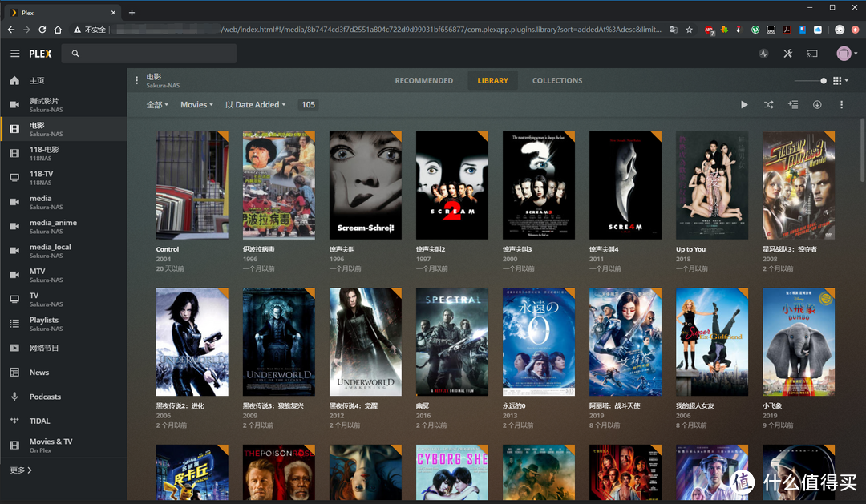Open media_anime library in sidebar

point(63,226)
